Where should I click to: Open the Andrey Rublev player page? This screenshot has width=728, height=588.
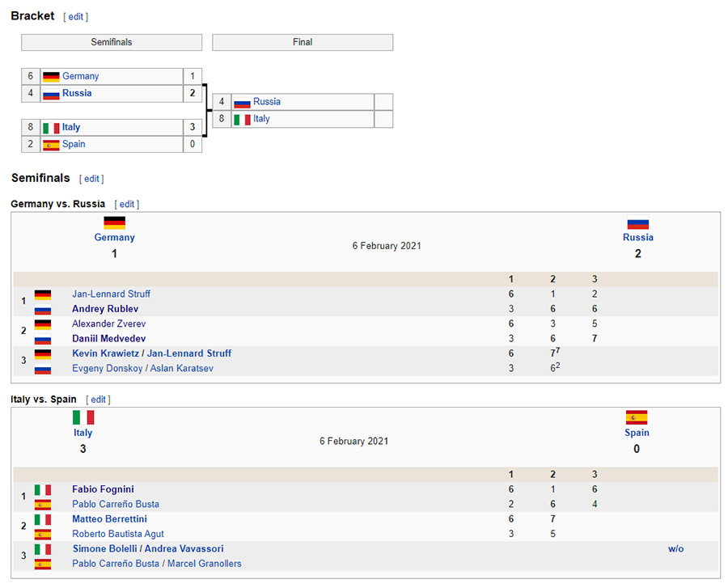point(105,309)
